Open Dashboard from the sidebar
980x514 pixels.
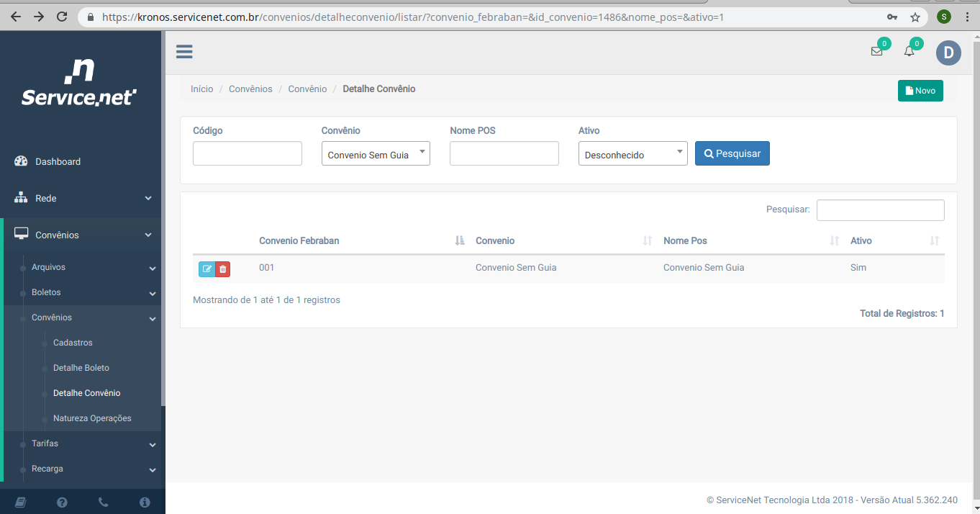point(58,161)
